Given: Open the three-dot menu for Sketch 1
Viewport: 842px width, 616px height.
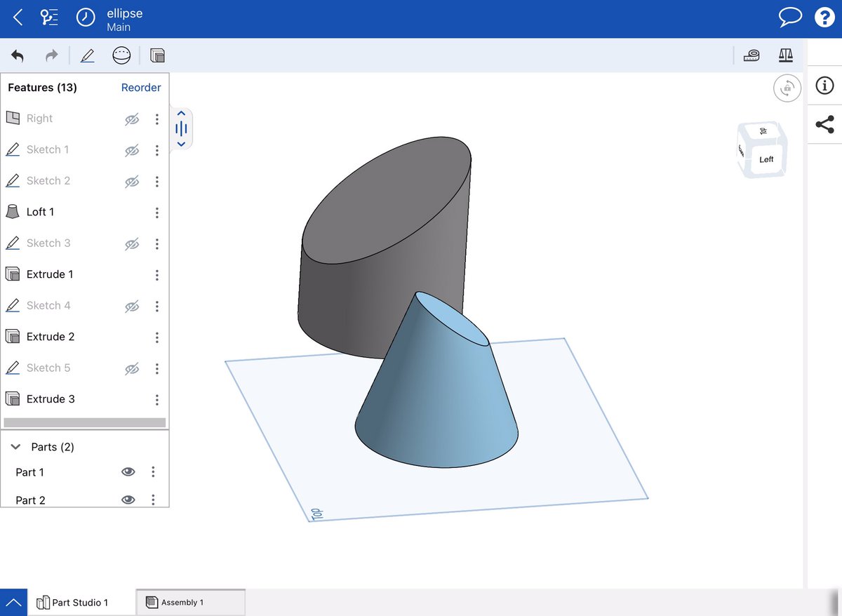Looking at the screenshot, I should coord(156,150).
